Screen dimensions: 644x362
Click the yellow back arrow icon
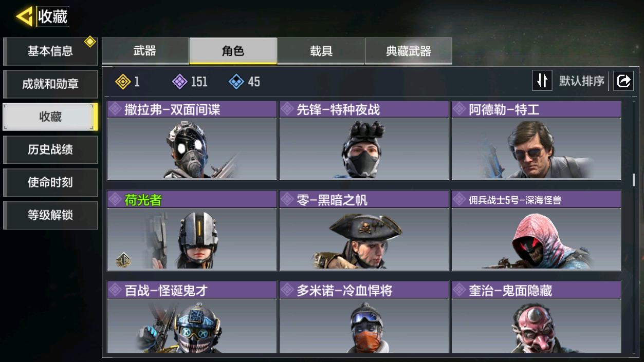[24, 16]
